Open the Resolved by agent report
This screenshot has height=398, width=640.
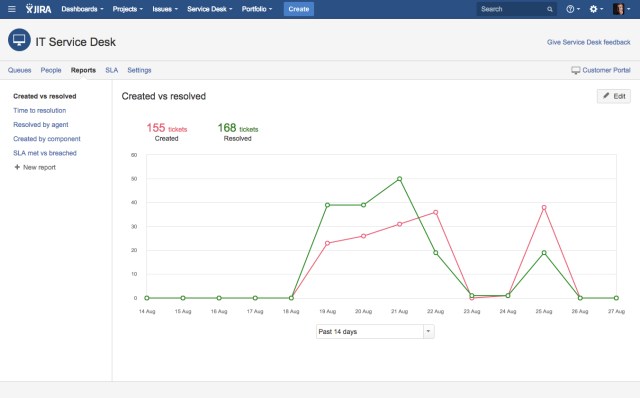pos(41,125)
